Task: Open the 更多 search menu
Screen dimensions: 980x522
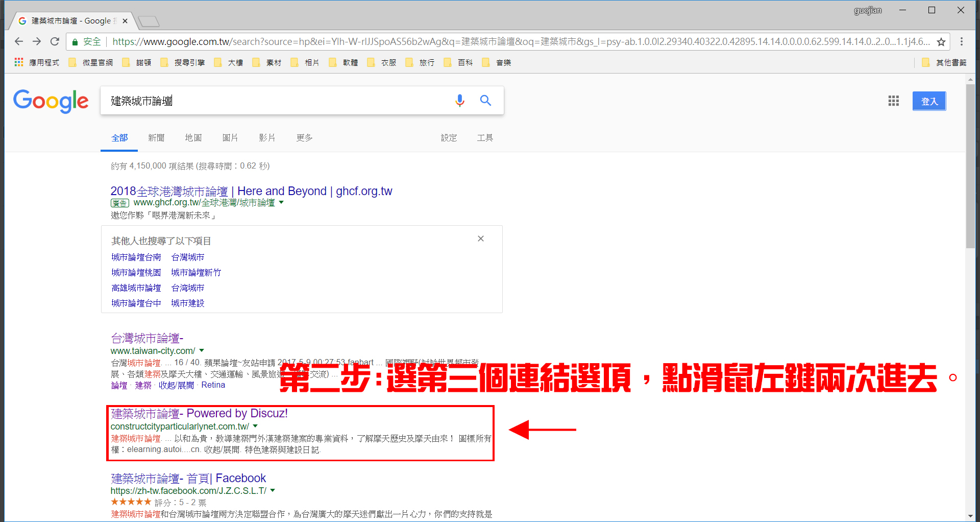Action: coord(304,138)
